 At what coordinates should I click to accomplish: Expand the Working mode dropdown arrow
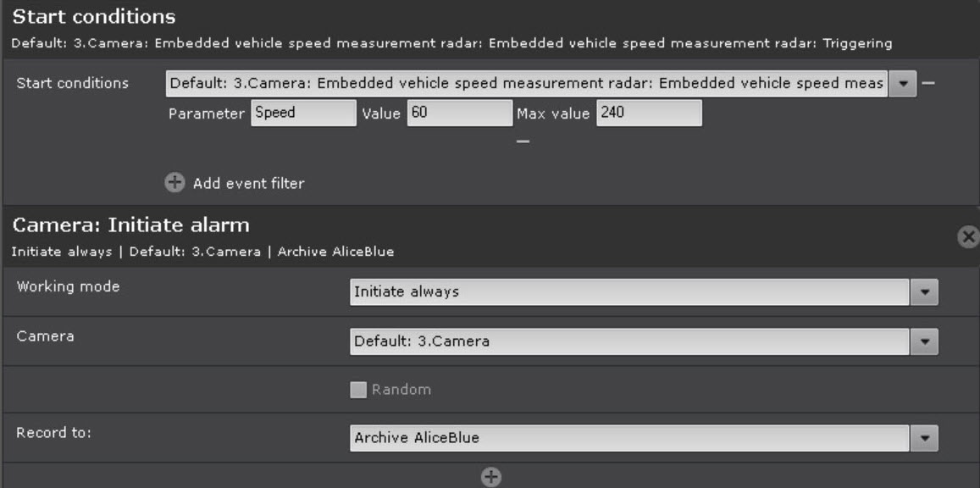924,292
